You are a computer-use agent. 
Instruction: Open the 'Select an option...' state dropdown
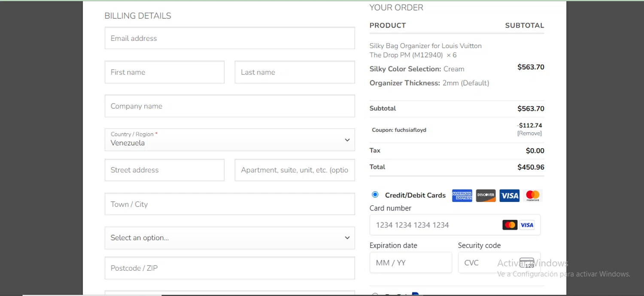(x=230, y=238)
